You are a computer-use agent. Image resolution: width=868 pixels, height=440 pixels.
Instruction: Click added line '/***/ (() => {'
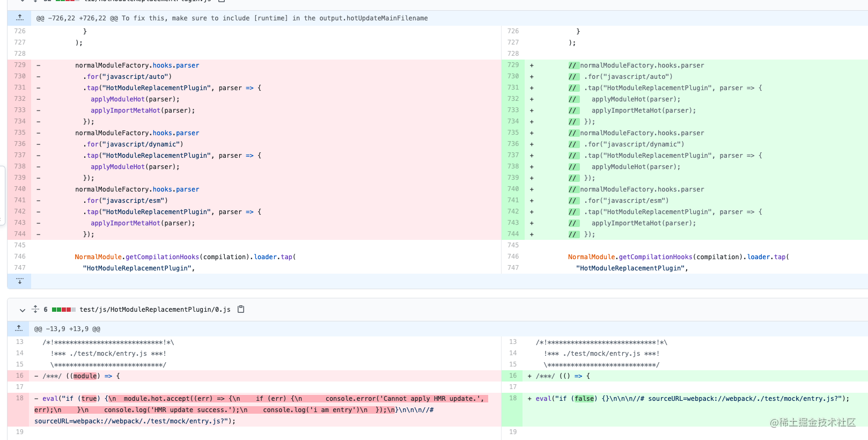coord(563,376)
